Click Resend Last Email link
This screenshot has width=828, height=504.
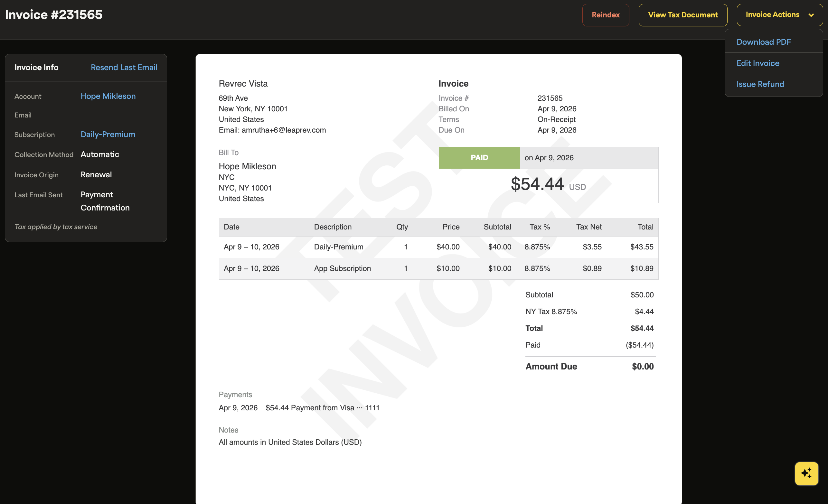(124, 67)
